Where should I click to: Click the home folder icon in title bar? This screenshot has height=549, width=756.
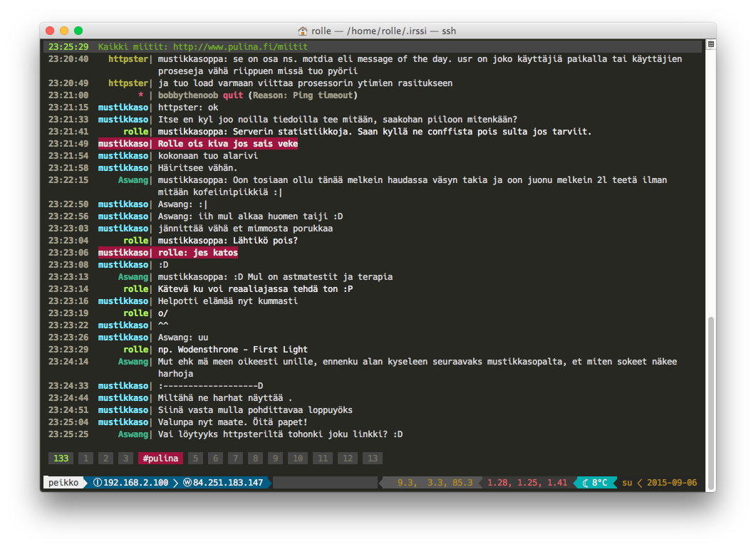(302, 31)
